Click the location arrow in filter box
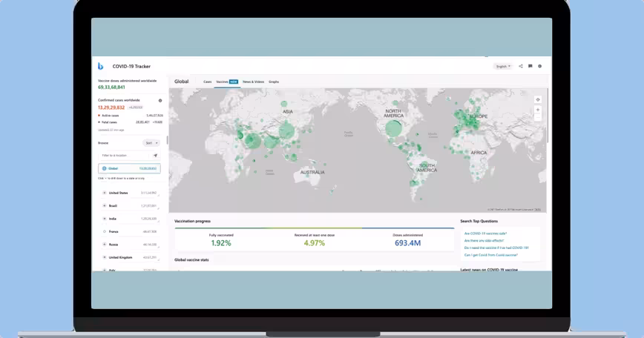Viewport: 644px width, 338px height. [x=155, y=156]
